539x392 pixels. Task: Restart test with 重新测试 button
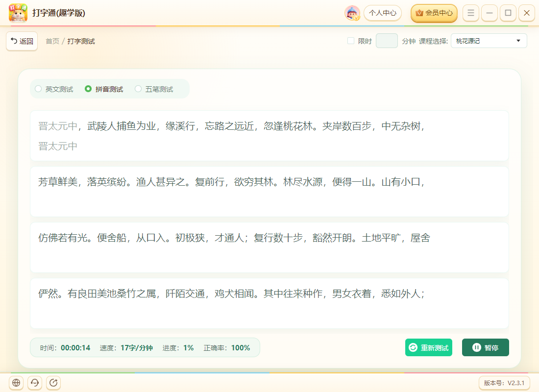[429, 347]
